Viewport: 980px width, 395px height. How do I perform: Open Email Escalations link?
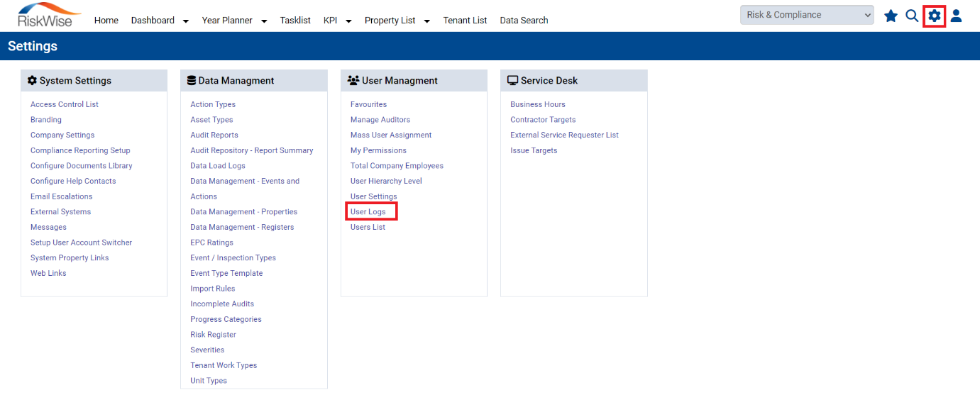coord(62,196)
